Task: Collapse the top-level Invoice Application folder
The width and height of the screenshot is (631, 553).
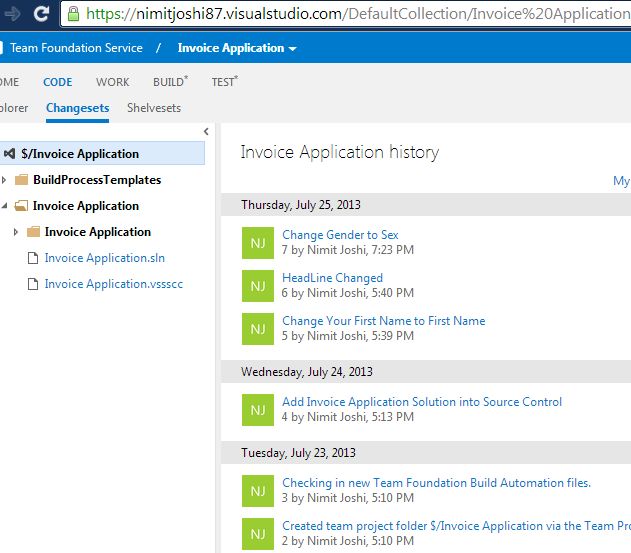Action: tap(5, 206)
